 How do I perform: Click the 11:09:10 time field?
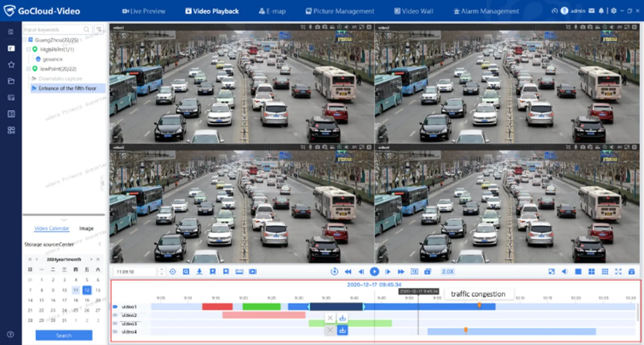pos(135,272)
